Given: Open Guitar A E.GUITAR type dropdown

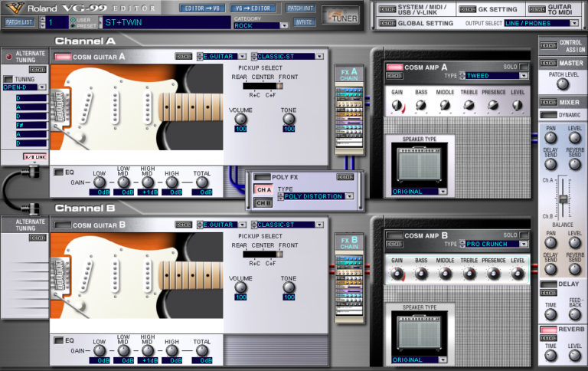Looking at the screenshot, I should click(242, 56).
